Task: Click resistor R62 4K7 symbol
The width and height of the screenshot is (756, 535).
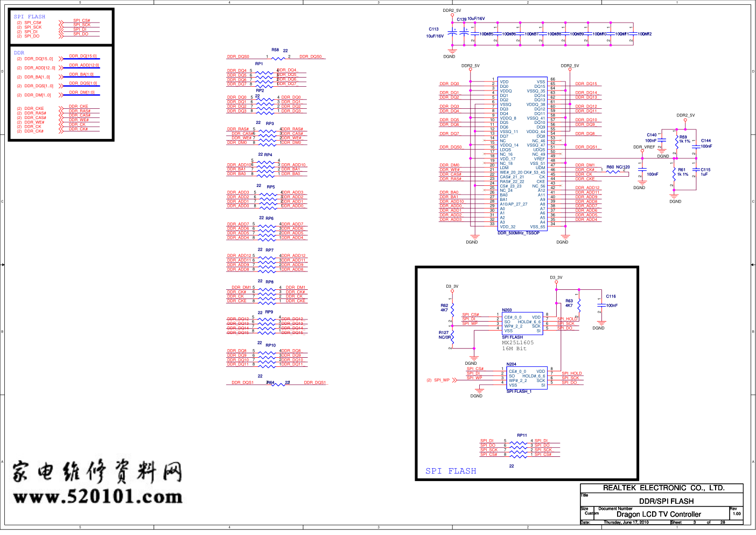Action: [x=452, y=309]
